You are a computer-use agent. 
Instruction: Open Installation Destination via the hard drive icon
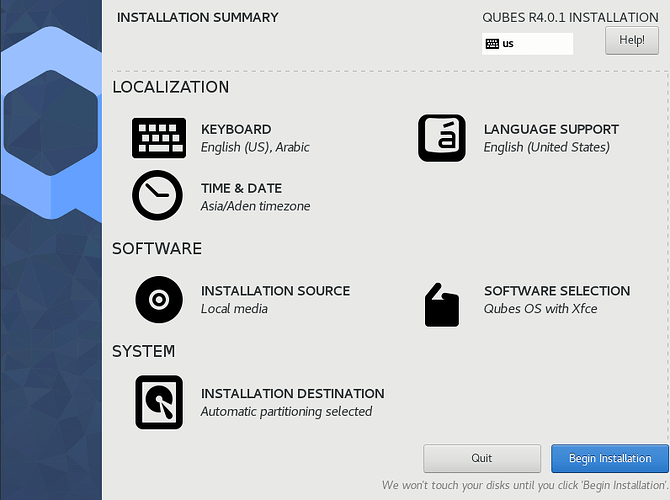159,402
